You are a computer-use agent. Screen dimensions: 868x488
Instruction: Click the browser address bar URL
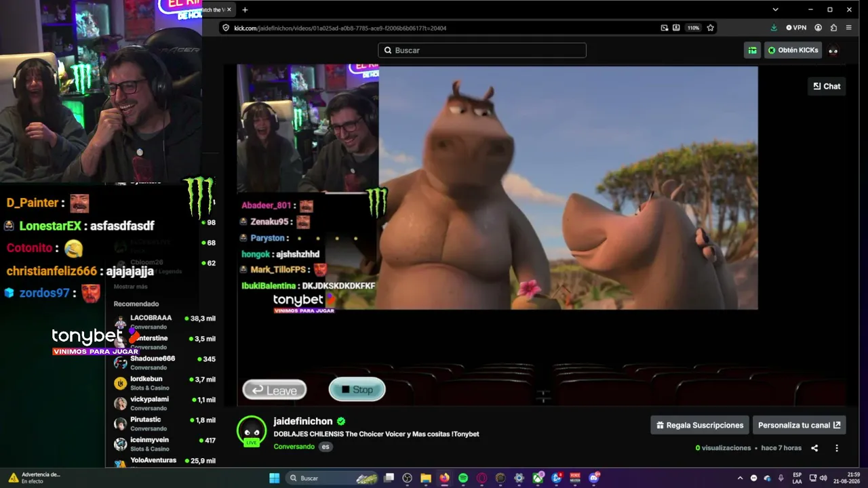(x=340, y=28)
